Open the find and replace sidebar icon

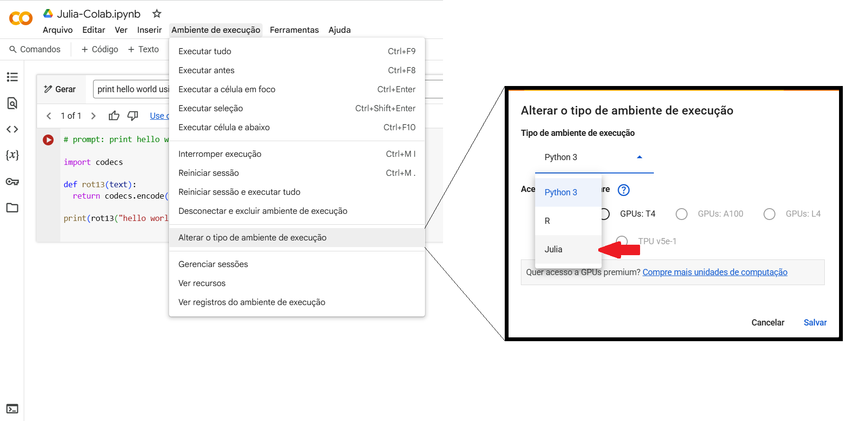click(12, 103)
